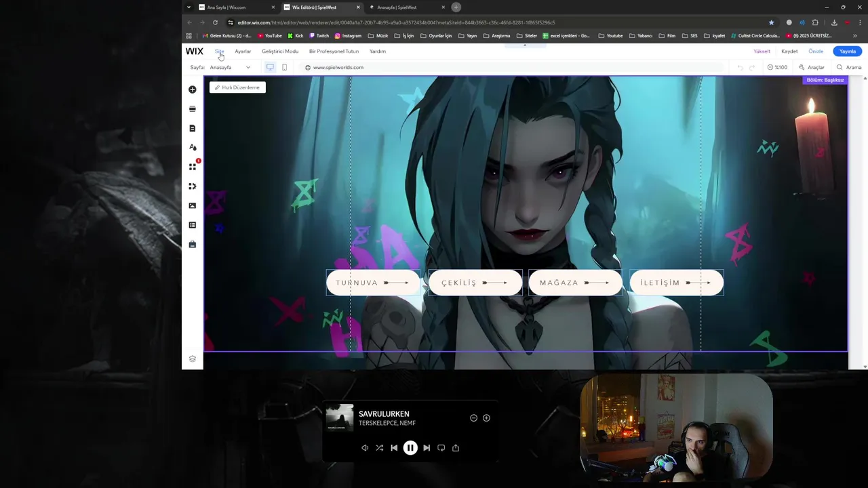Image resolution: width=868 pixels, height=488 pixels.
Task: Click the www.spielworlds.com site URL
Action: [338, 67]
